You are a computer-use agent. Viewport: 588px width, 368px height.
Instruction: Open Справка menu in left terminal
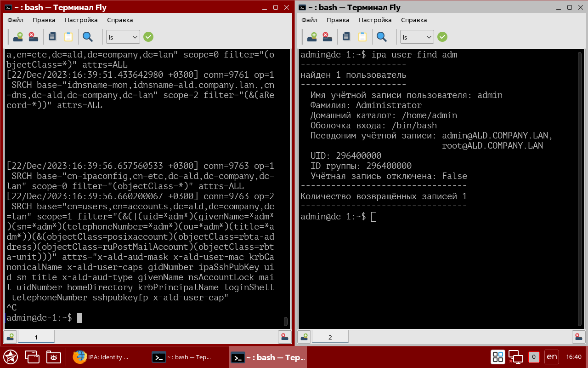(120, 20)
